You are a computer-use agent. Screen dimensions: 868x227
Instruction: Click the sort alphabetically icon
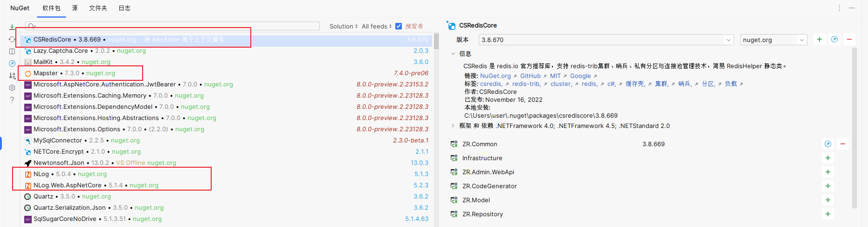(x=12, y=76)
